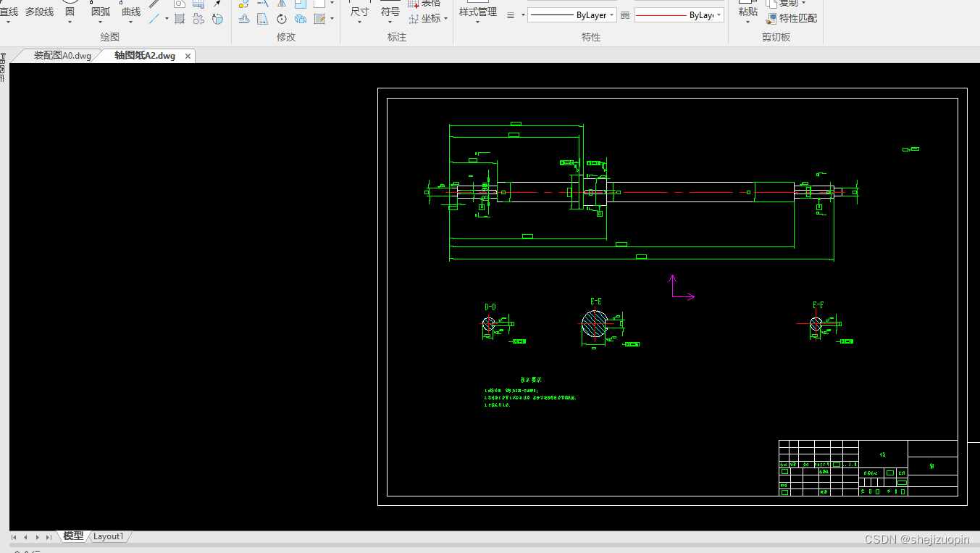The image size is (980, 553).
Task: Expand the 圆弧 arc dropdown arrow
Action: tap(101, 22)
